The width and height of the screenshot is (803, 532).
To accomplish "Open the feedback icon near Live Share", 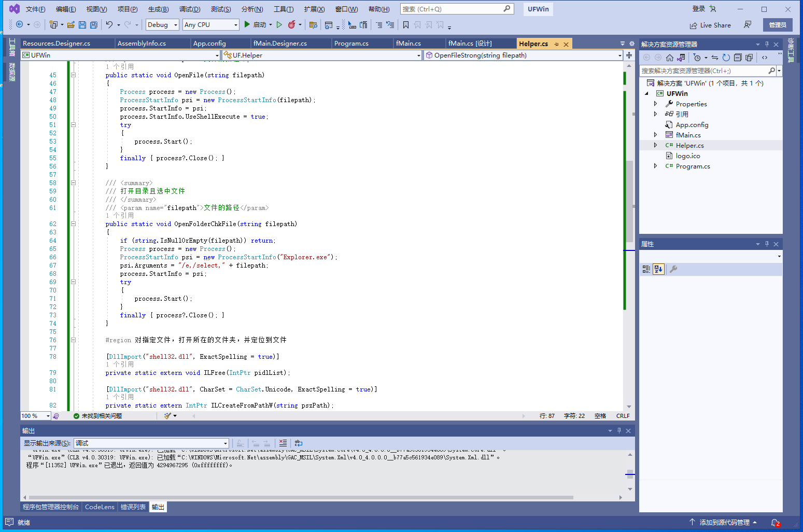I will 748,24.
